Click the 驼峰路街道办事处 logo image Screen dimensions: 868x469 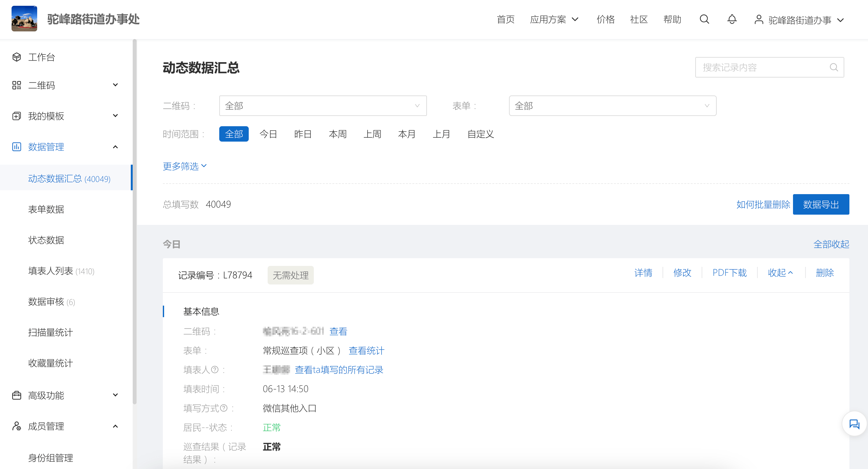(24, 19)
